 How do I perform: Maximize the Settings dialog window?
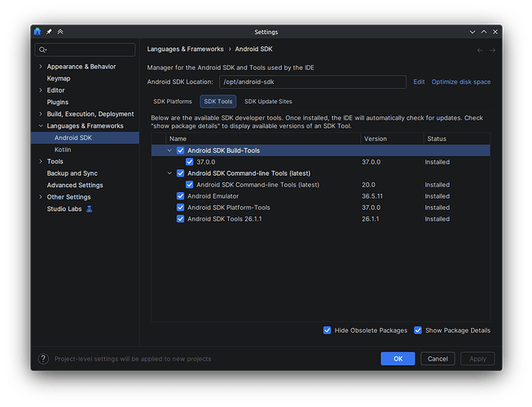(x=484, y=32)
